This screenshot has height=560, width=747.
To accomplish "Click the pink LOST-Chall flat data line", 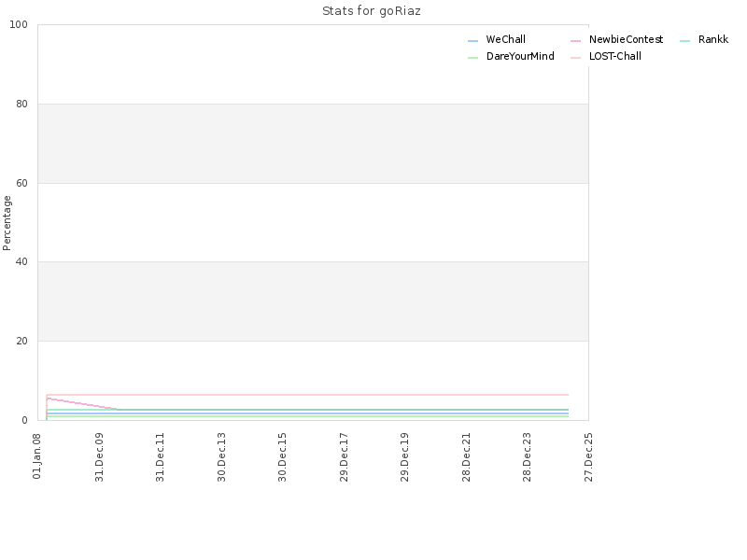I will 307,395.
